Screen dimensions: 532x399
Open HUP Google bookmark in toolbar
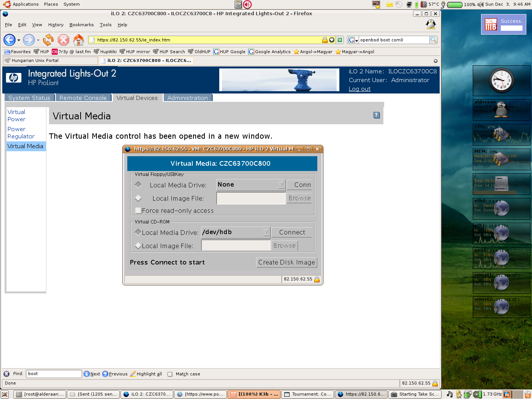(x=229, y=52)
